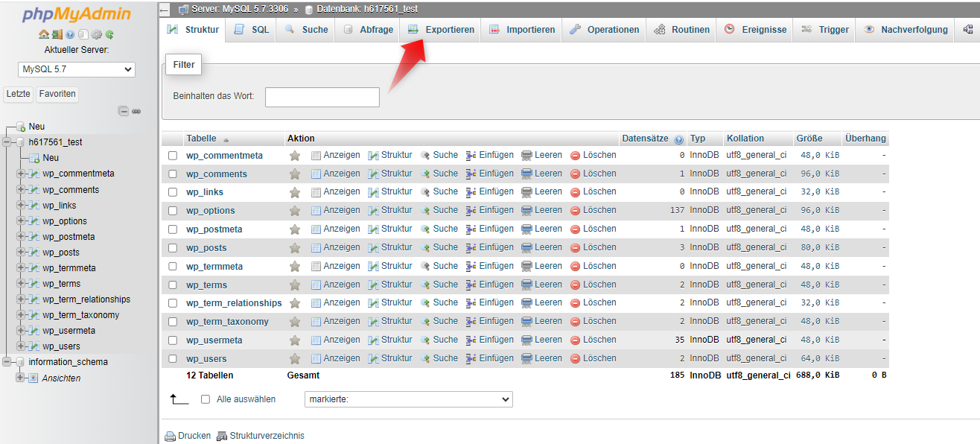Click the 'Beinhalten das Wort' filter field

coord(322,97)
